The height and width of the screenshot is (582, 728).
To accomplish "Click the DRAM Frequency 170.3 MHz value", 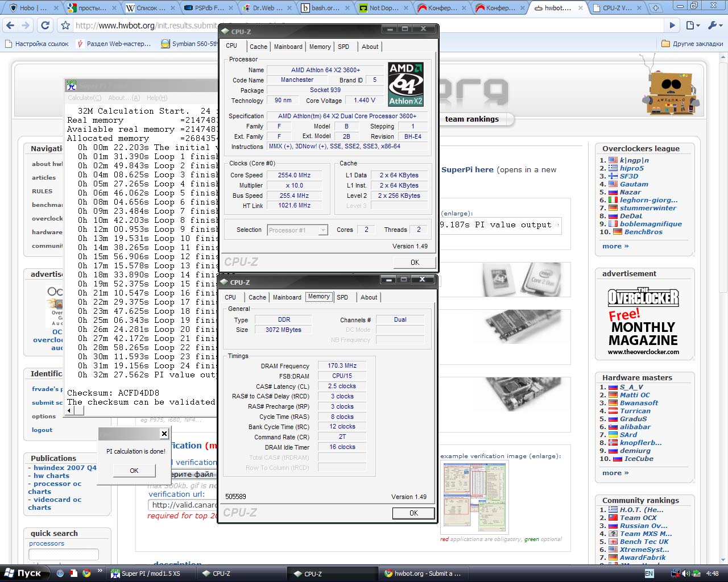I will click(x=342, y=365).
